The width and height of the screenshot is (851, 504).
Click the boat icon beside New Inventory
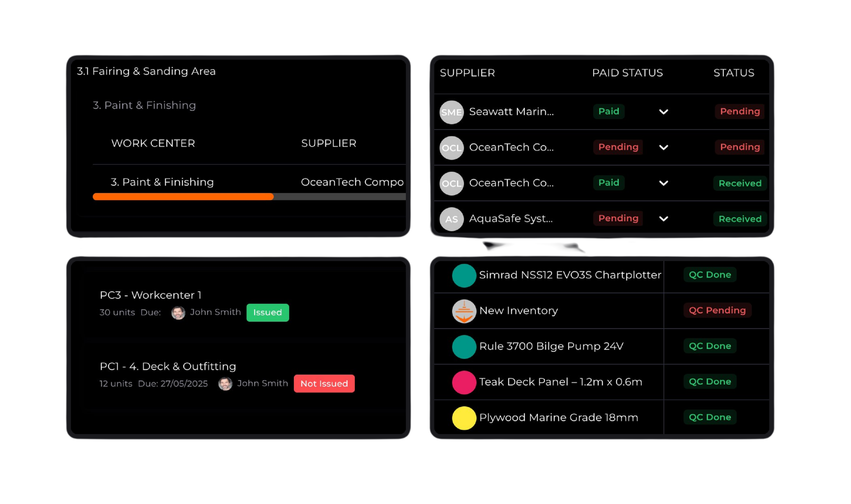(x=464, y=311)
